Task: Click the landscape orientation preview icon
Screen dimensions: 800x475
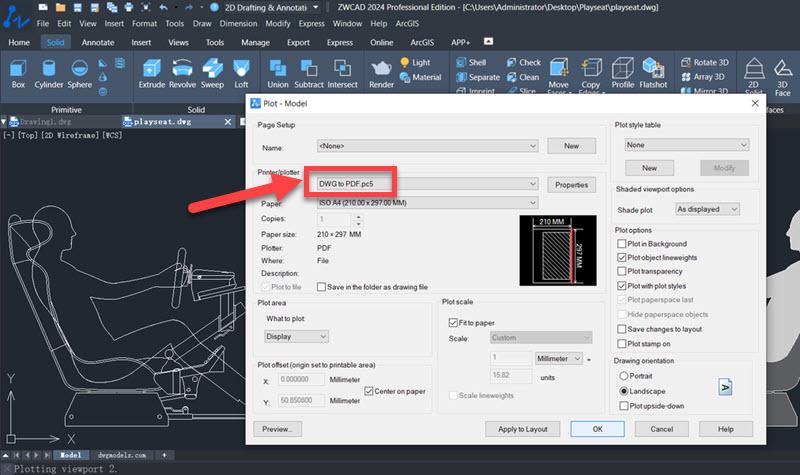Action: coord(726,386)
